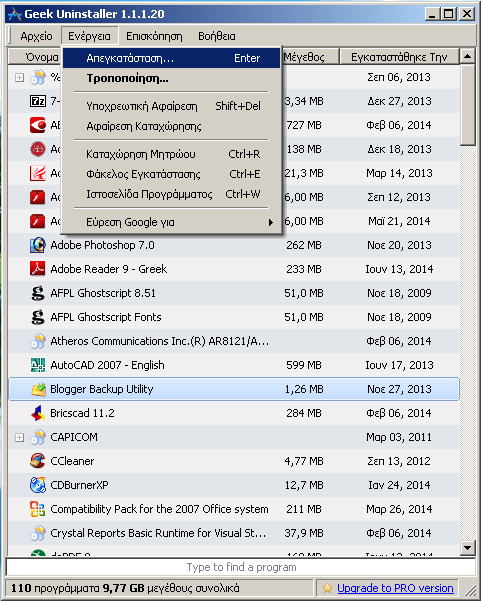Click the icon in the 21,3 MB row

click(38, 173)
